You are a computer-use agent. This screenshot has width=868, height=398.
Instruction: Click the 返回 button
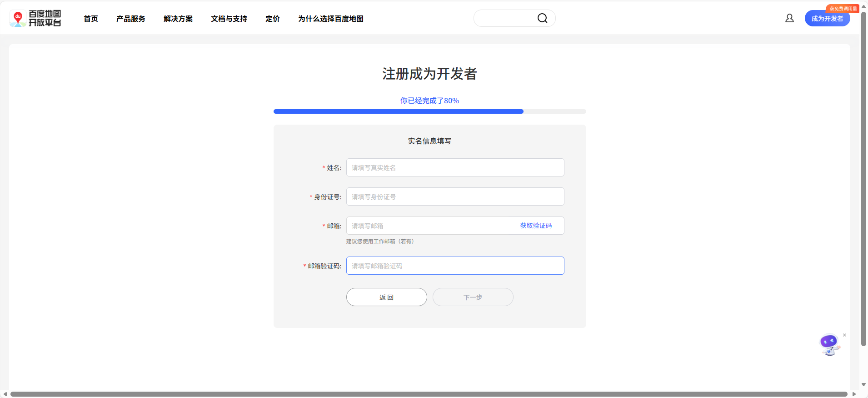[386, 297]
